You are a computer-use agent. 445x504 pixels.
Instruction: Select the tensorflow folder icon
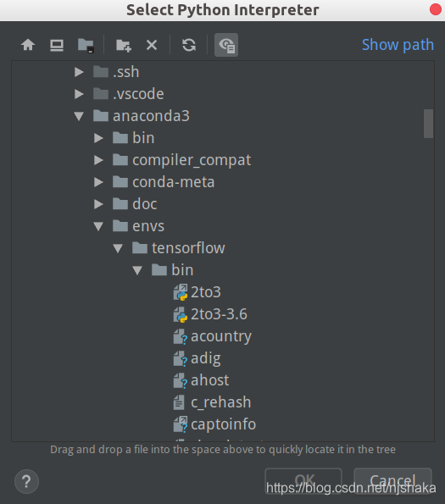140,248
